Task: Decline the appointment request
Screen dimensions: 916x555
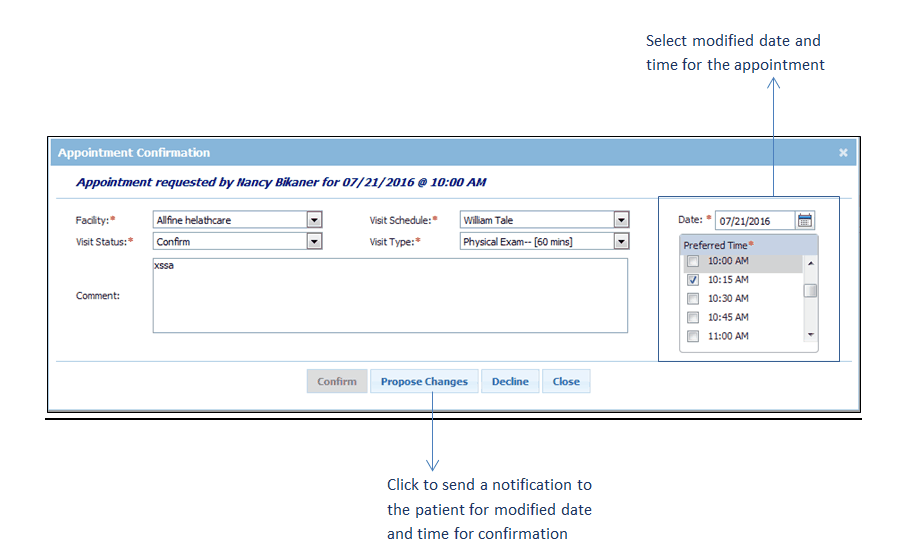Action: pyautogui.click(x=510, y=381)
